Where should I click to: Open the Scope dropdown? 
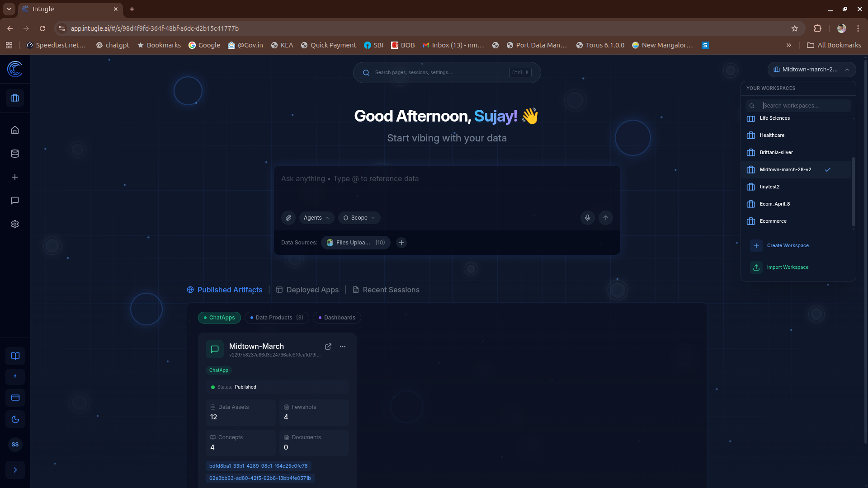[x=359, y=218]
